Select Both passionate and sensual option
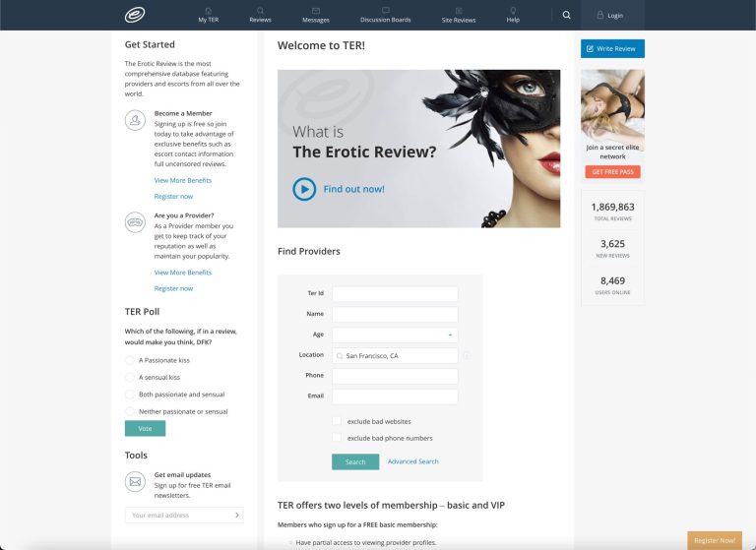Image resolution: width=756 pixels, height=550 pixels. pos(129,395)
